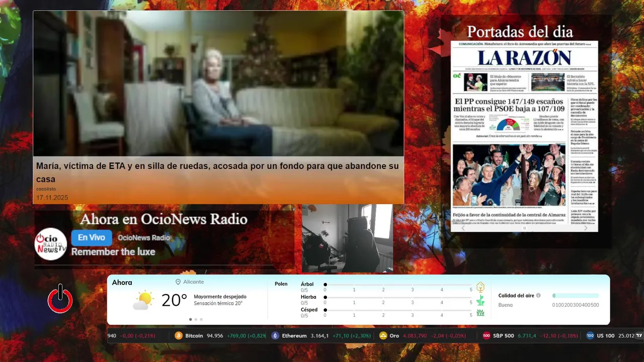Click the 17.11.2025 article date
644x362 pixels.
(x=52, y=198)
